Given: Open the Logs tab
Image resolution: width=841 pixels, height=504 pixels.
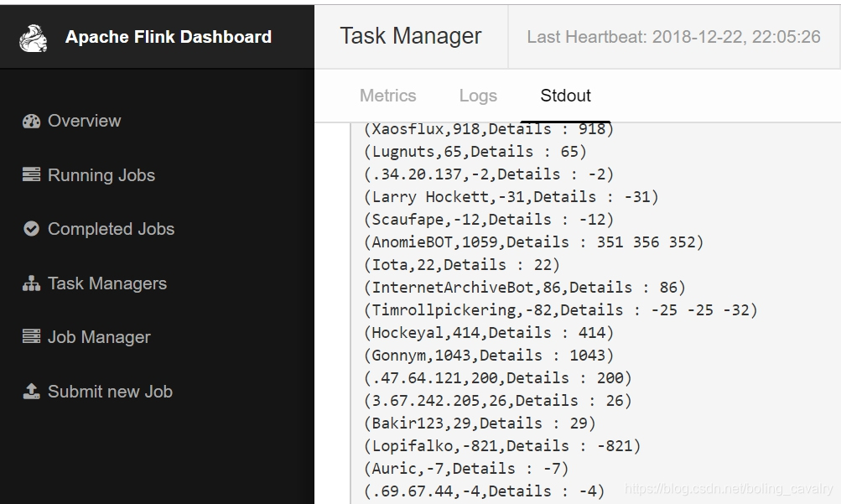Looking at the screenshot, I should pyautogui.click(x=478, y=96).
